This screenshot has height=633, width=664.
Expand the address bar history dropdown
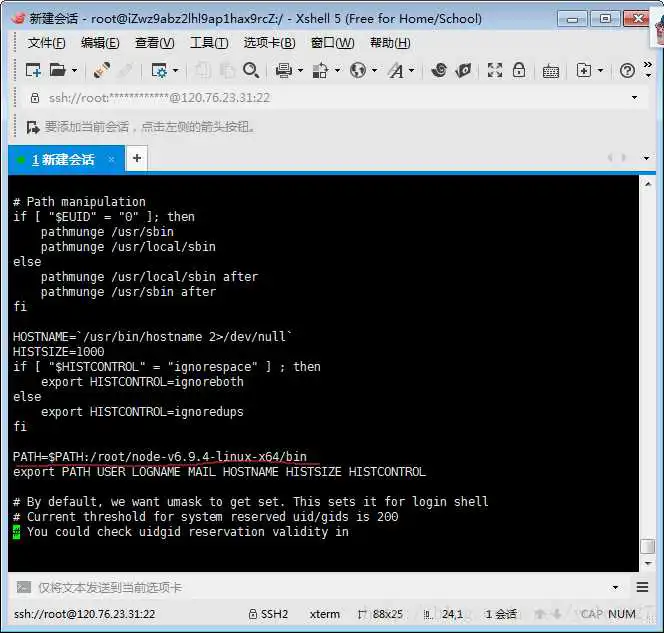[635, 98]
